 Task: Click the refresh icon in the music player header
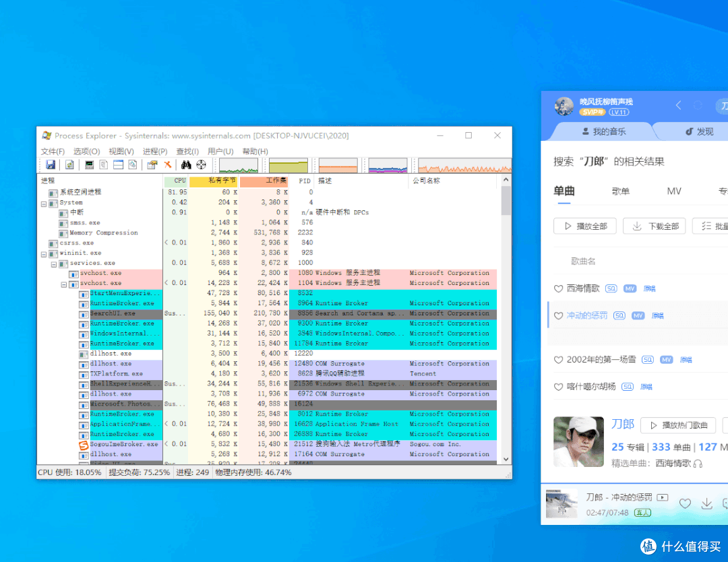[x=698, y=105]
